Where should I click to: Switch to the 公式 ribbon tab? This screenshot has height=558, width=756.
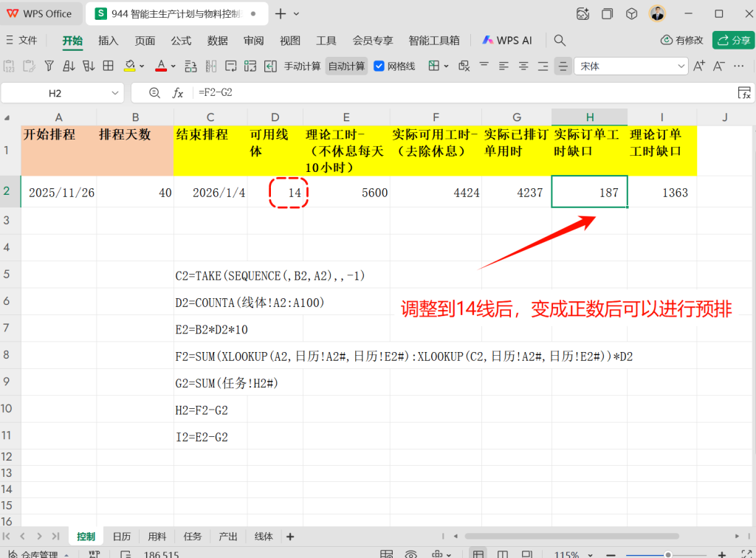(181, 41)
